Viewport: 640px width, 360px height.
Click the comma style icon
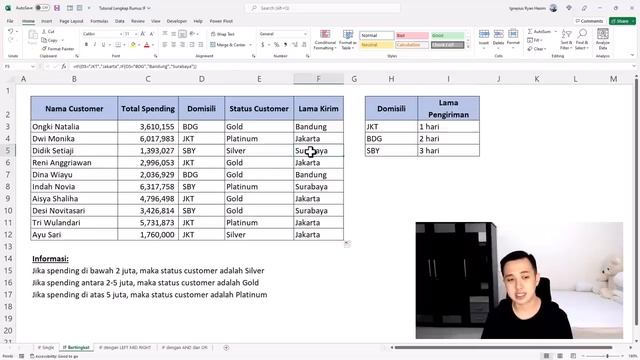pyautogui.click(x=285, y=44)
